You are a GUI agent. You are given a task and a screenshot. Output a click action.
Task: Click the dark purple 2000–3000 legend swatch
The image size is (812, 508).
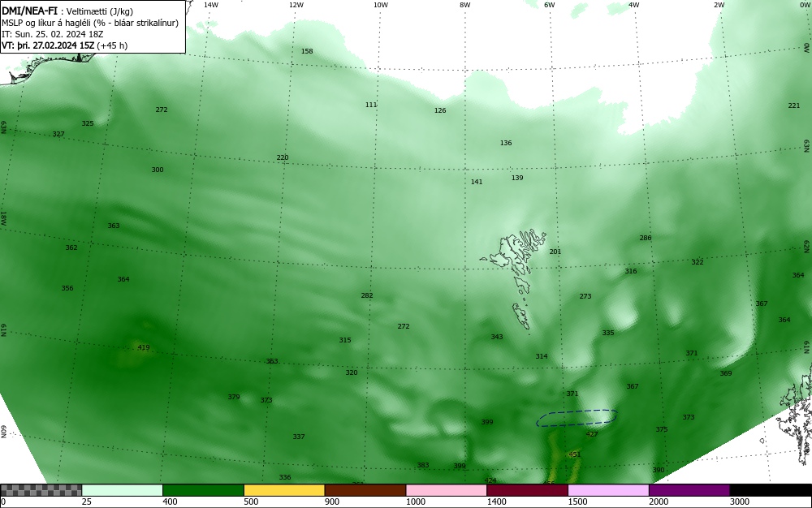coord(689,490)
